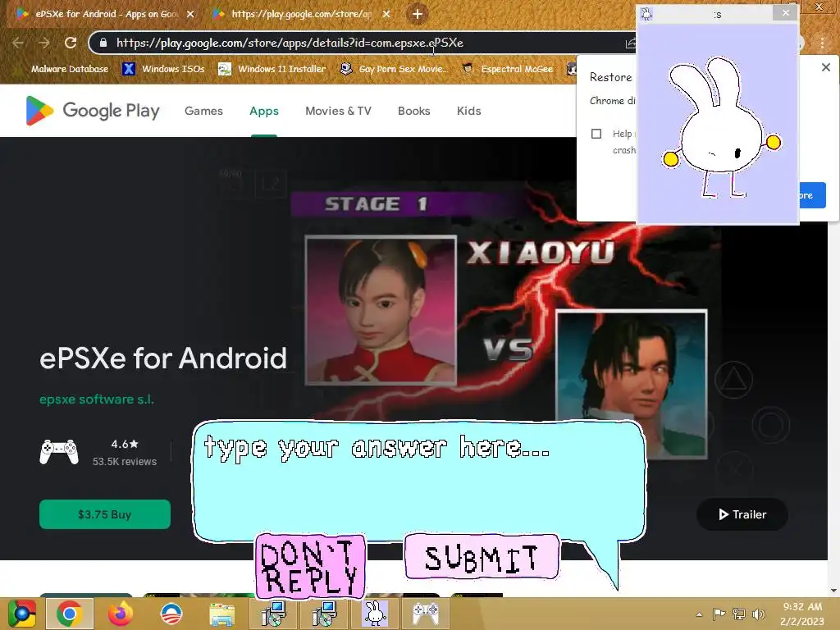Switch to the https://play.google.com/store tab
Viewport: 840px width, 630px height.
(x=301, y=14)
